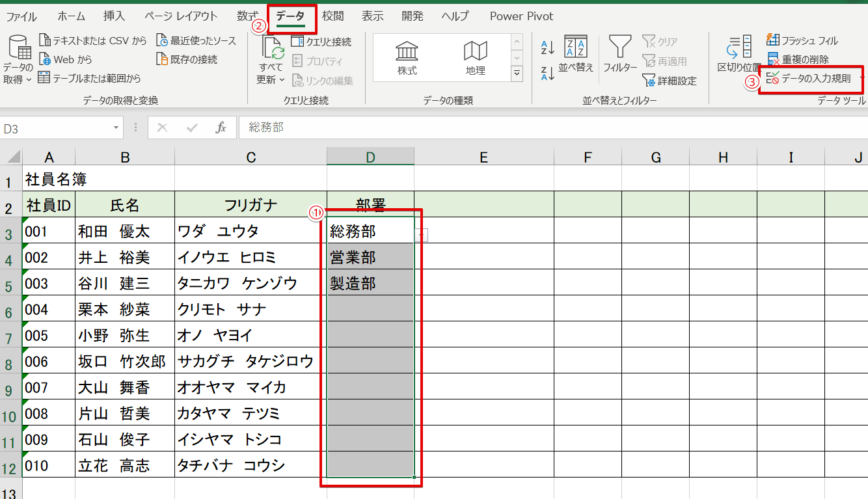Screen dimensions: 868x499
Task: Click cell サカグチ タケジロウ
Action: point(251,361)
